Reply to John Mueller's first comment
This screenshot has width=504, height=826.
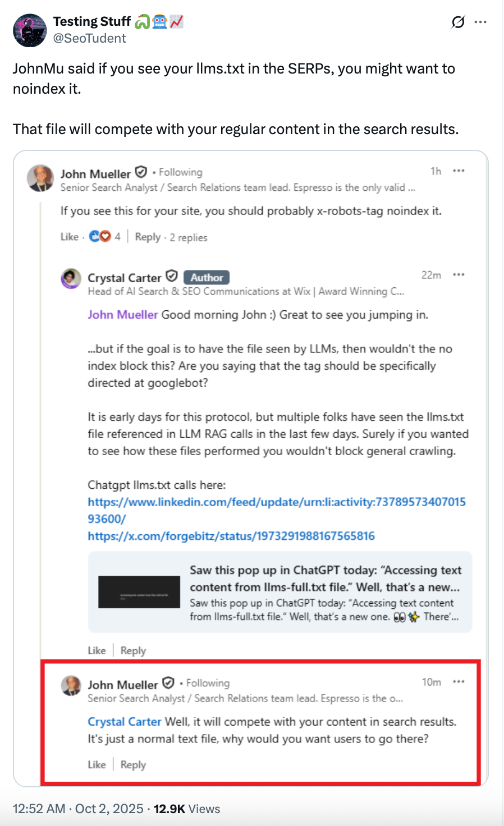point(148,237)
